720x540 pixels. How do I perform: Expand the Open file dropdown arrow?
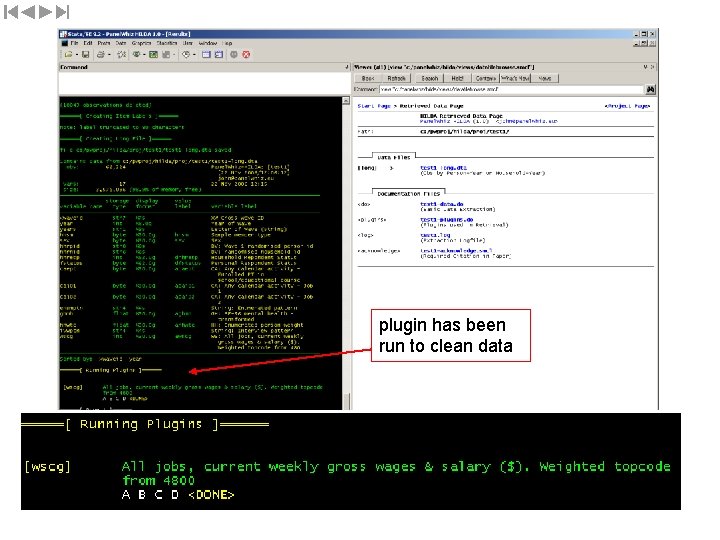(x=76, y=55)
